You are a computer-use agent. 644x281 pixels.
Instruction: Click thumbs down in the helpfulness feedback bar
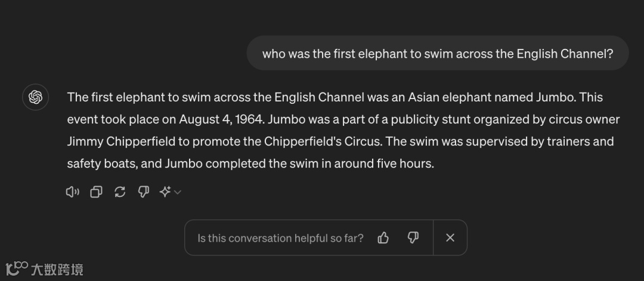coord(413,238)
